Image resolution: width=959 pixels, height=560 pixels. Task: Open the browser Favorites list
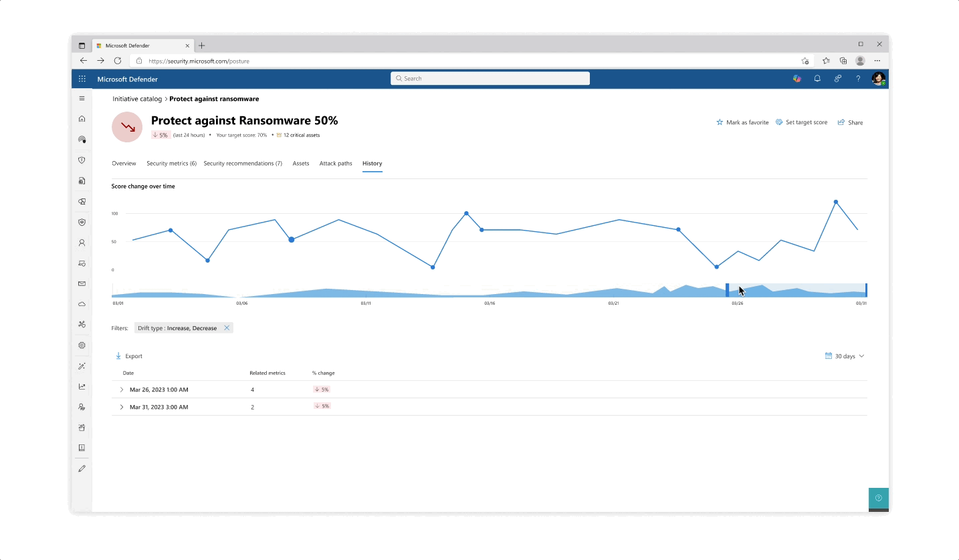[826, 61]
